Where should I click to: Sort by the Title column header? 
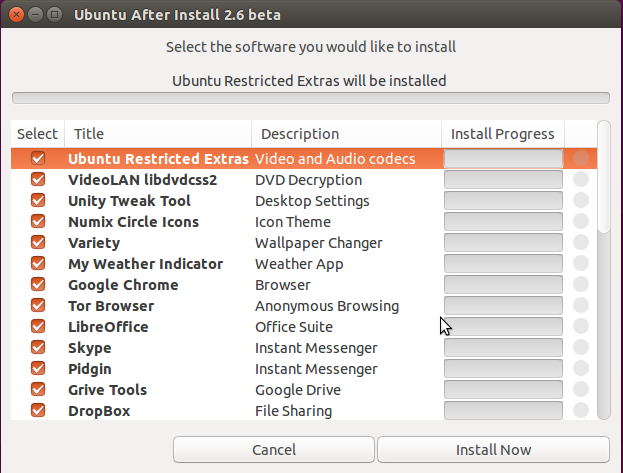pos(158,134)
